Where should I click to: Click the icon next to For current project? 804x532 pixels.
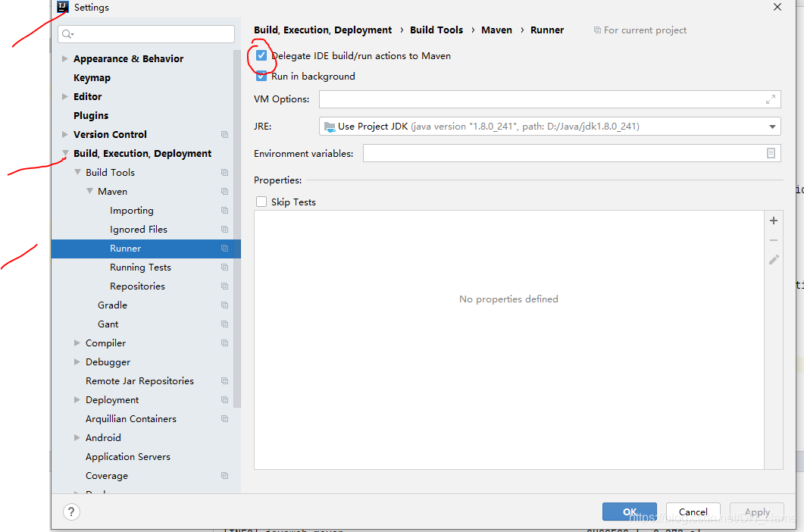click(x=597, y=30)
